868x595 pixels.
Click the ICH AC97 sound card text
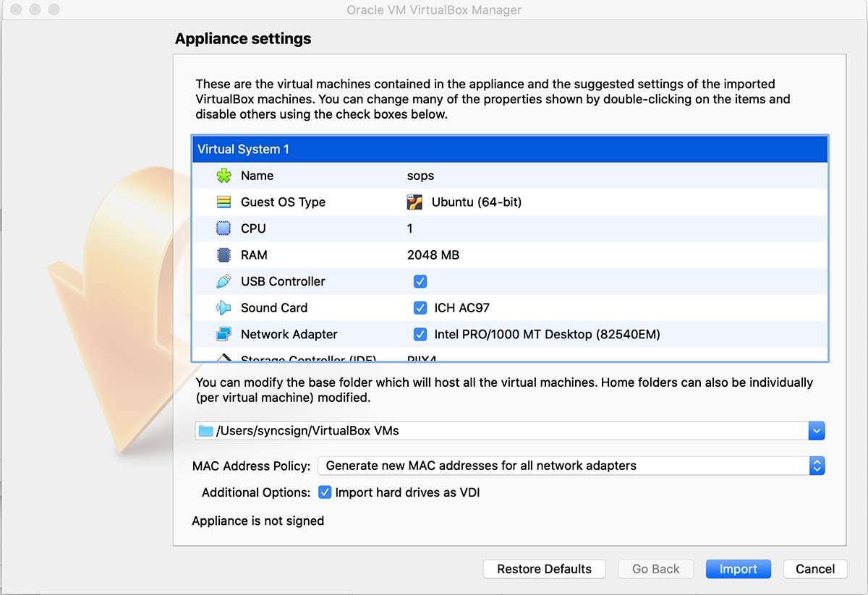462,308
